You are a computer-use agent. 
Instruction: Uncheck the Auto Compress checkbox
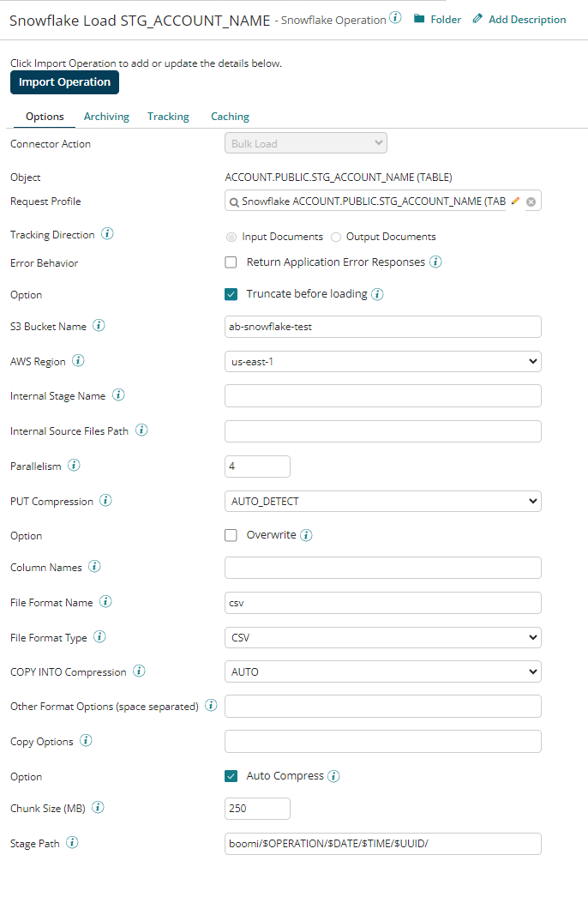pos(231,776)
